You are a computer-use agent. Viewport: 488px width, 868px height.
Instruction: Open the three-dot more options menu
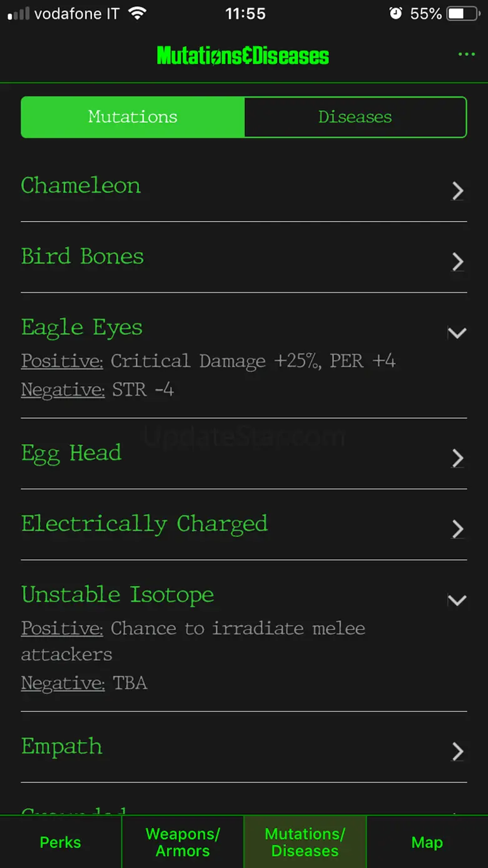click(466, 55)
